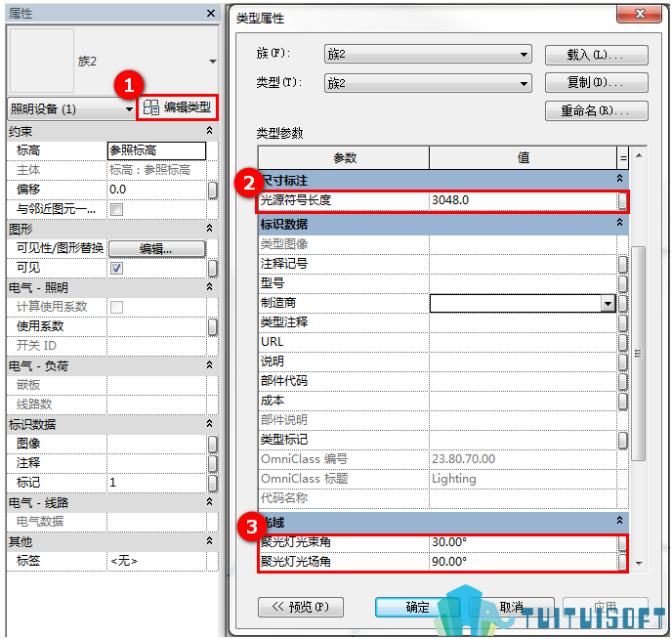The width and height of the screenshot is (672, 639).
Task: Collapse the 图形 section in Properties panel
Action: tap(209, 228)
